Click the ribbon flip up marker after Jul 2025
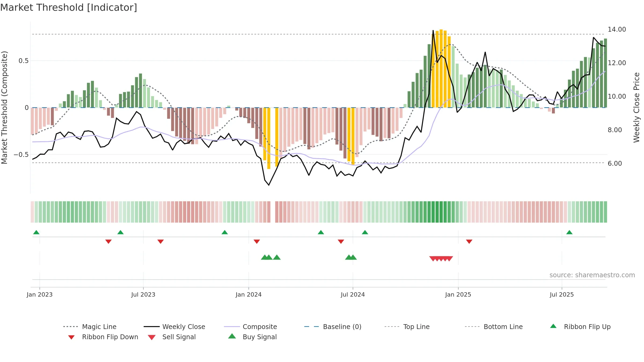The width and height of the screenshot is (644, 362). (x=569, y=232)
